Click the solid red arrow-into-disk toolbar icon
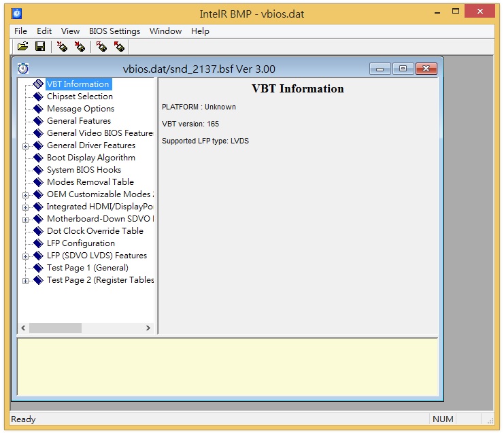This screenshot has width=504, height=433. [x=80, y=47]
